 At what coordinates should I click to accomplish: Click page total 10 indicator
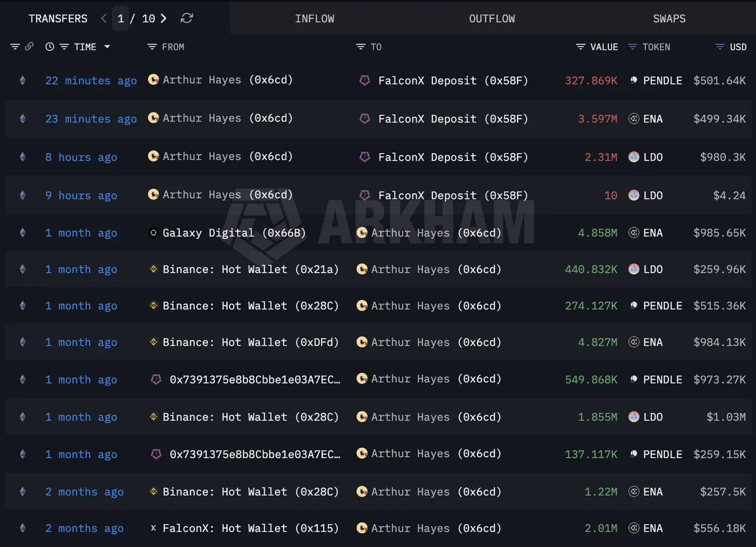pyautogui.click(x=149, y=18)
